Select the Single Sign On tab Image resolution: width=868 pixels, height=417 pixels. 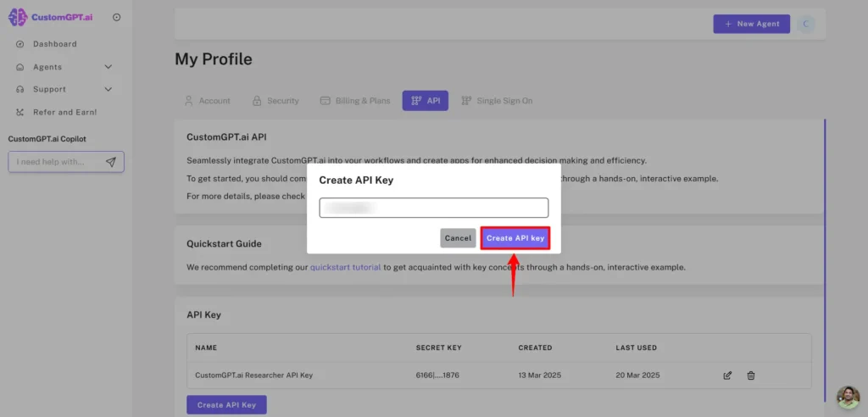[497, 101]
